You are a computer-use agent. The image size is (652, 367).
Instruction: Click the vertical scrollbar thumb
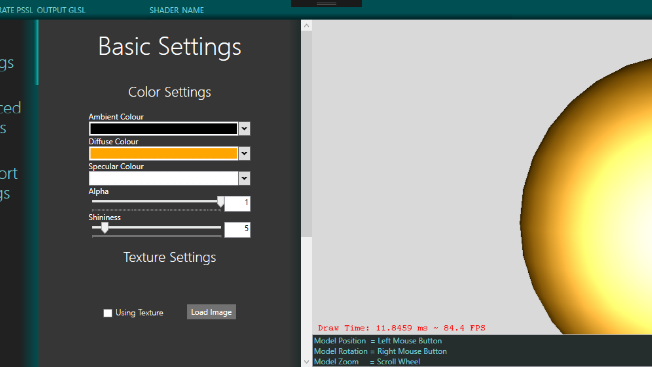tap(306, 134)
